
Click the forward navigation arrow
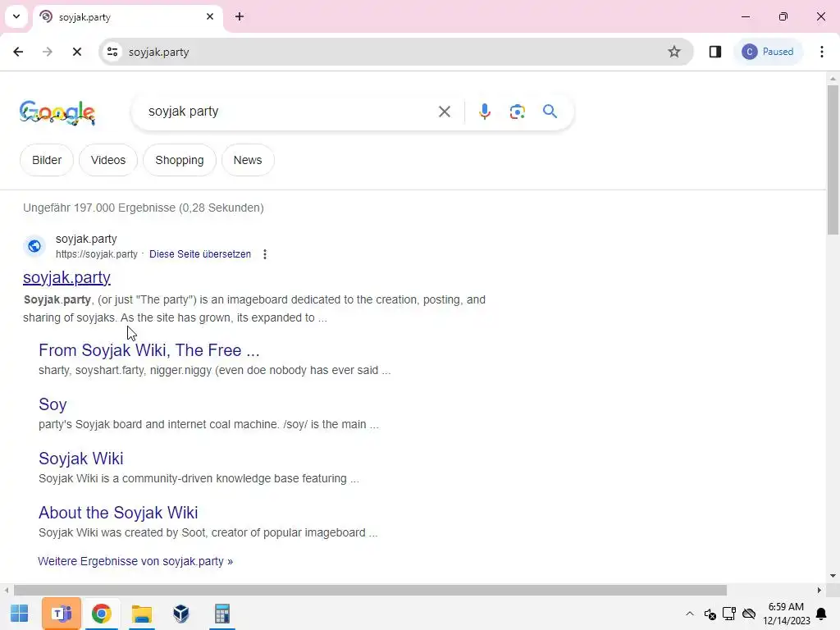pos(48,52)
